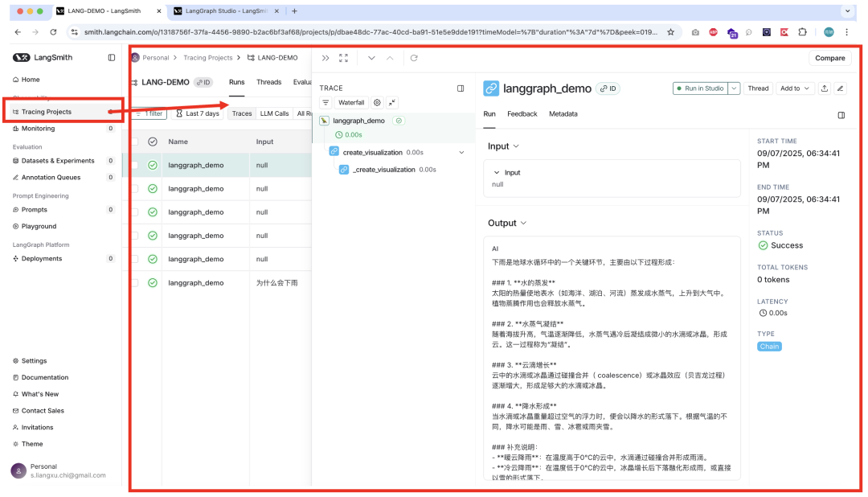
Task: Open the Chrome tab search dropdown
Action: (x=847, y=11)
